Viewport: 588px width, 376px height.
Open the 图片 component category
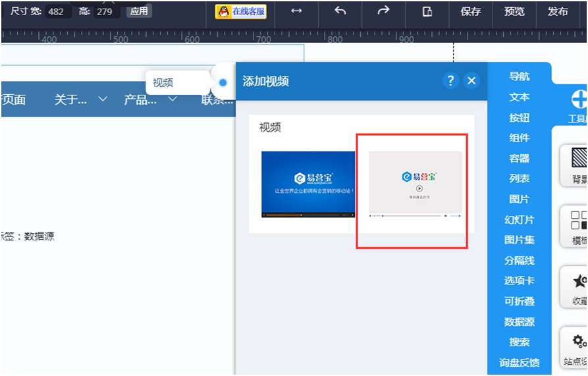click(520, 199)
